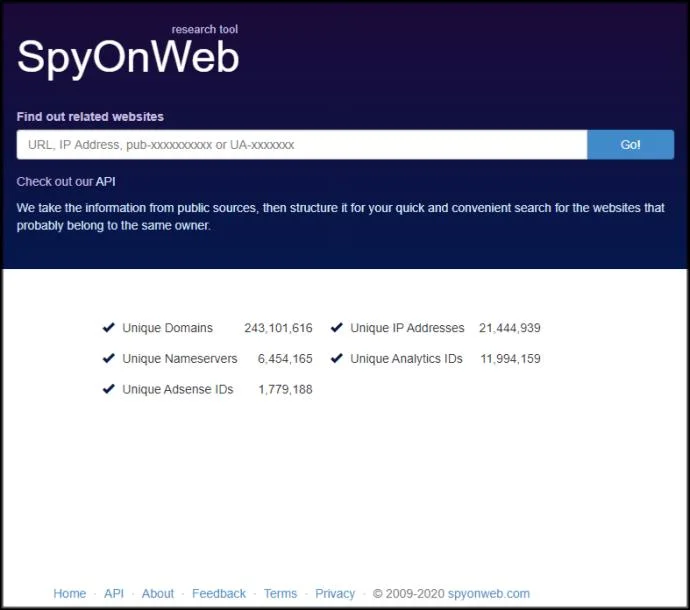Click the value 21,444,939

(510, 328)
